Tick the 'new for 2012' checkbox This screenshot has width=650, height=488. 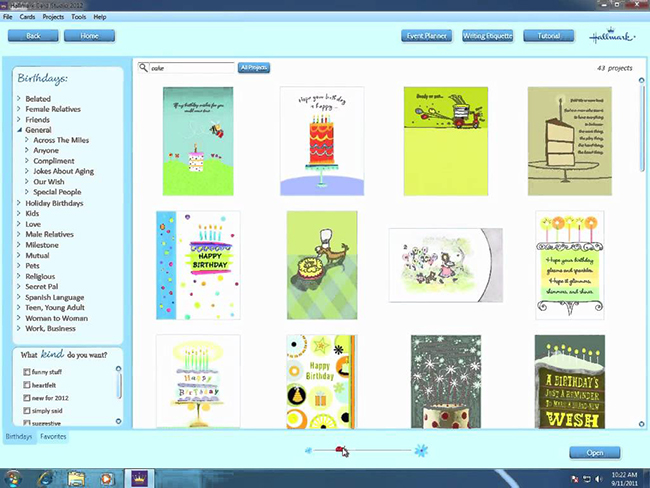pos(26,397)
